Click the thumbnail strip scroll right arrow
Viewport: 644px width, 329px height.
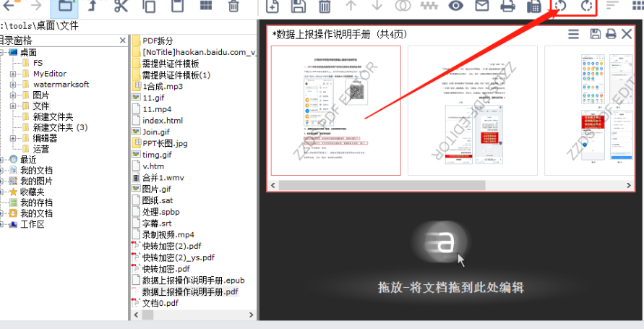630,185
